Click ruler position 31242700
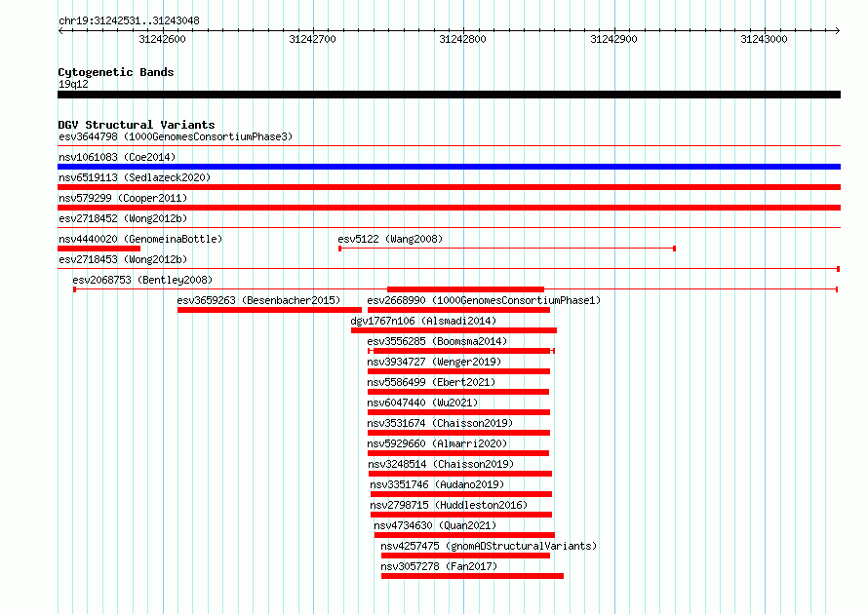This screenshot has width=868, height=614. 312,39
